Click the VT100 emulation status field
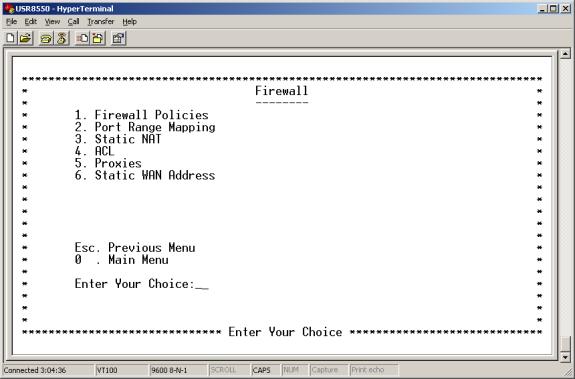 [107, 370]
